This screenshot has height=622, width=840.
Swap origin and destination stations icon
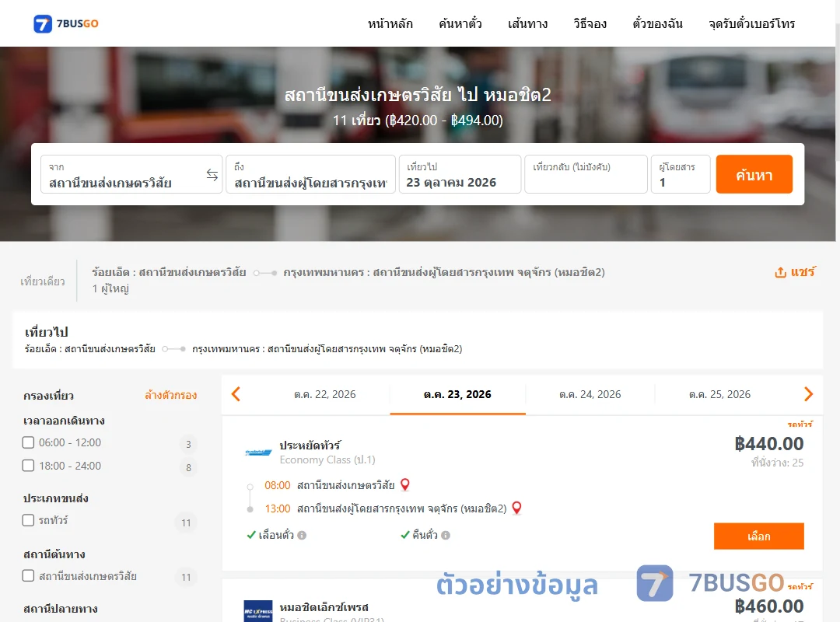tap(212, 175)
